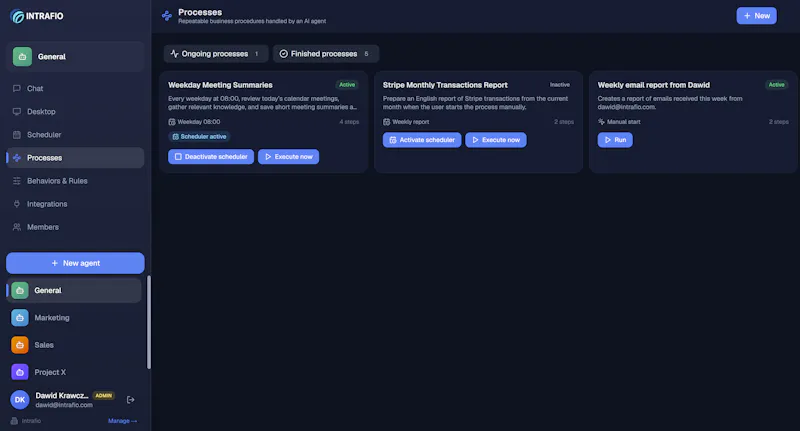Click 4 steps on Weekday Meeting Summaries
The width and height of the screenshot is (800, 431).
point(349,122)
